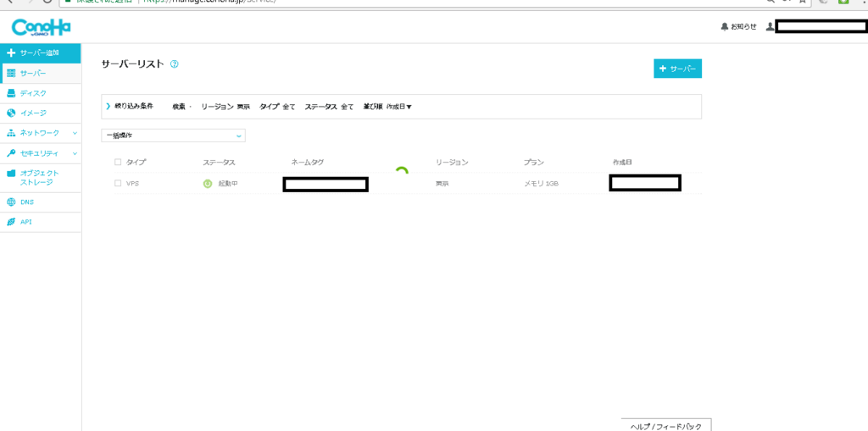Click the サーバーリスト heading
Screen dimensions: 868x431
coord(133,64)
